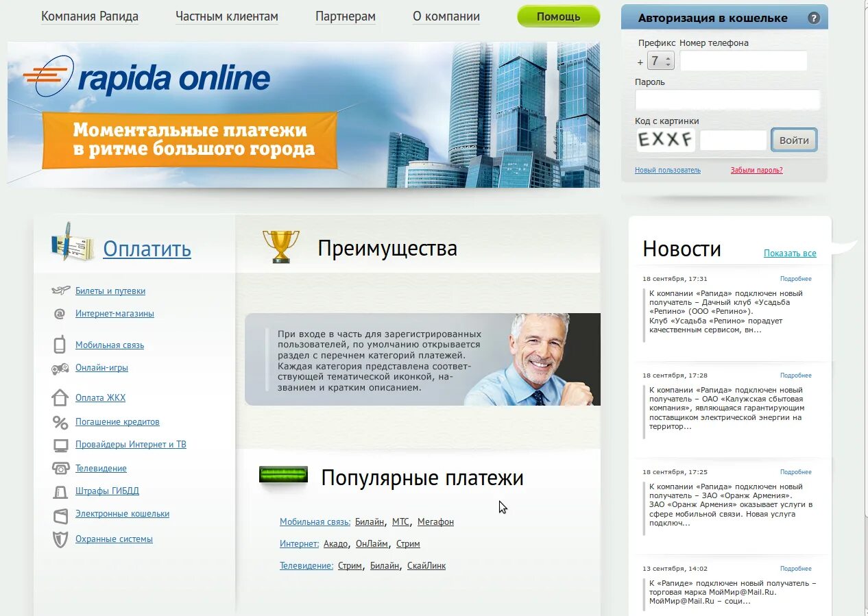Screen dimensions: 868x616
Task: Click Подробнее for 13 сентября 14:02 news
Action: [x=795, y=569]
